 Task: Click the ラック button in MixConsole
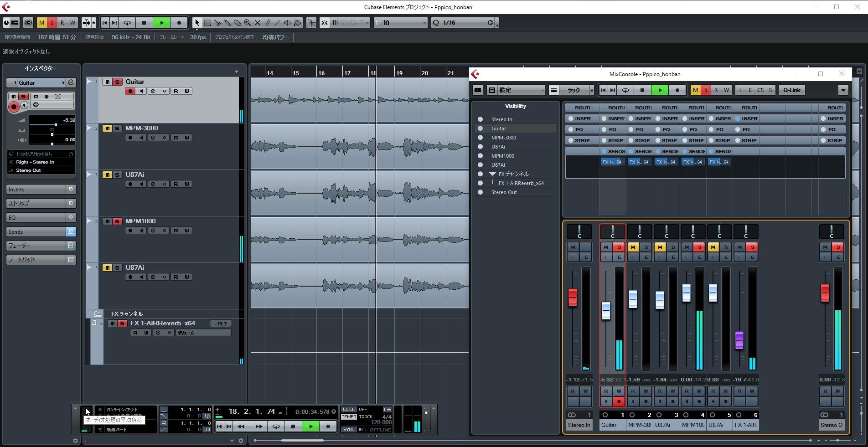tap(573, 90)
